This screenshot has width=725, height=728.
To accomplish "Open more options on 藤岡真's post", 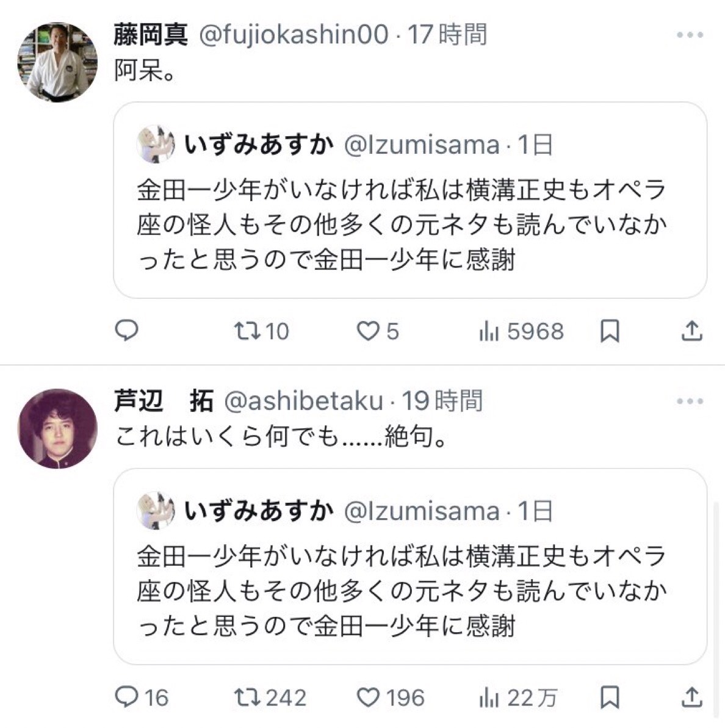I will point(690,35).
